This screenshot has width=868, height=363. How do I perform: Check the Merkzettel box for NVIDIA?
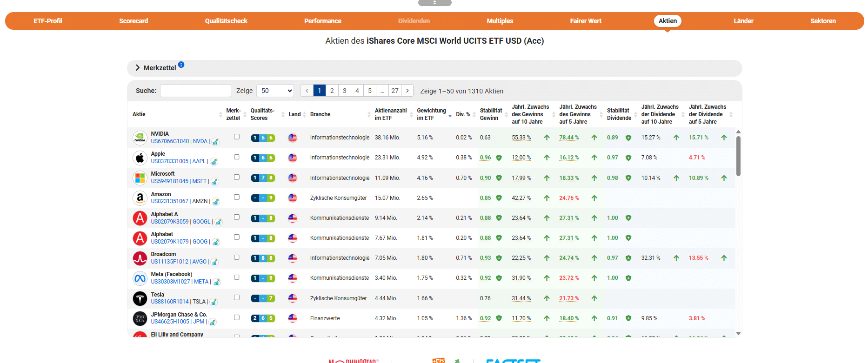tap(236, 137)
